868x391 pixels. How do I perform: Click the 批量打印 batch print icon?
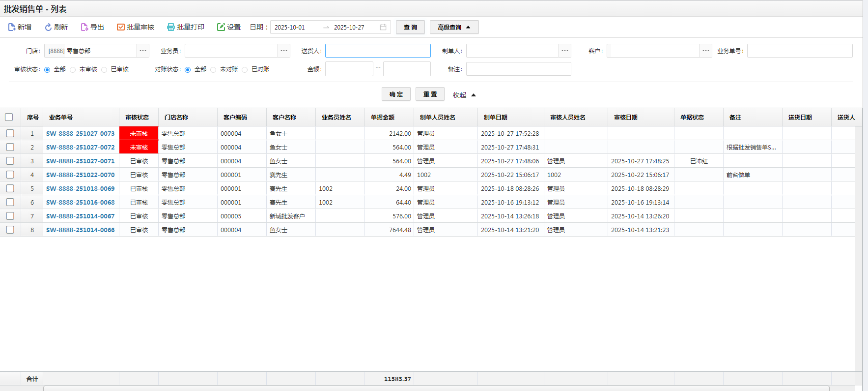click(x=171, y=27)
